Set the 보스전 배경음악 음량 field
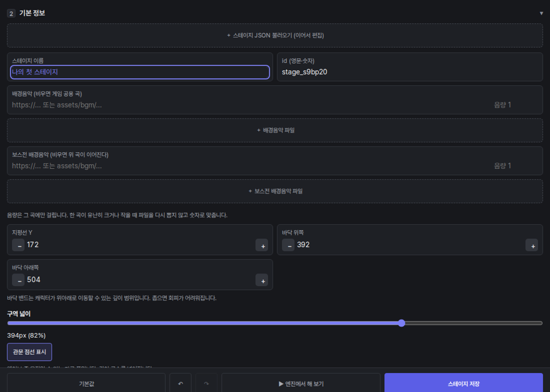The width and height of the screenshot is (550, 392). (516, 166)
